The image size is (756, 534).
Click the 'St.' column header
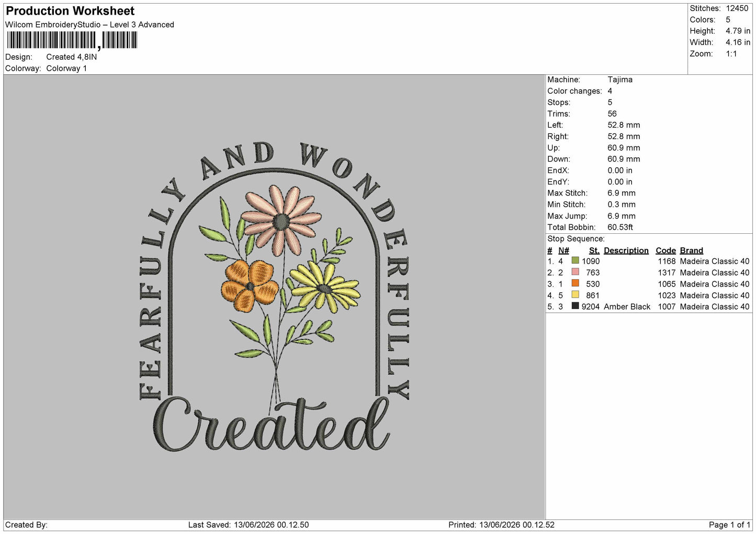(x=594, y=251)
